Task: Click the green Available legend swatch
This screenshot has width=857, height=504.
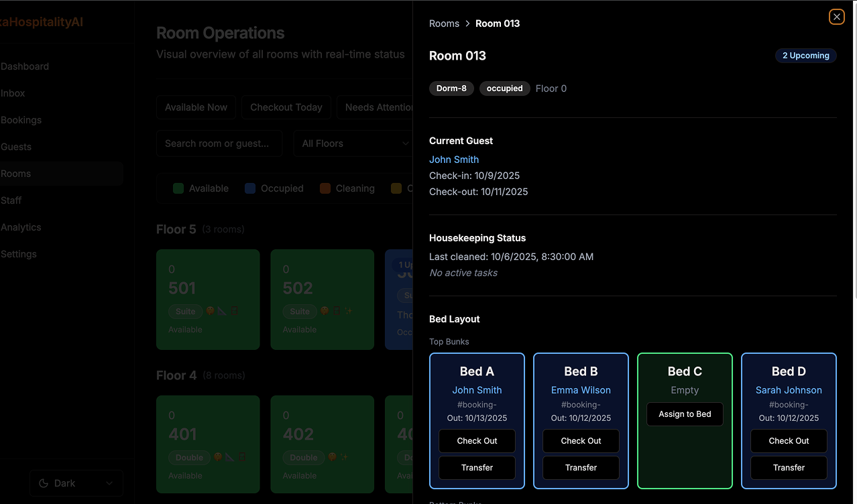Action: point(178,188)
